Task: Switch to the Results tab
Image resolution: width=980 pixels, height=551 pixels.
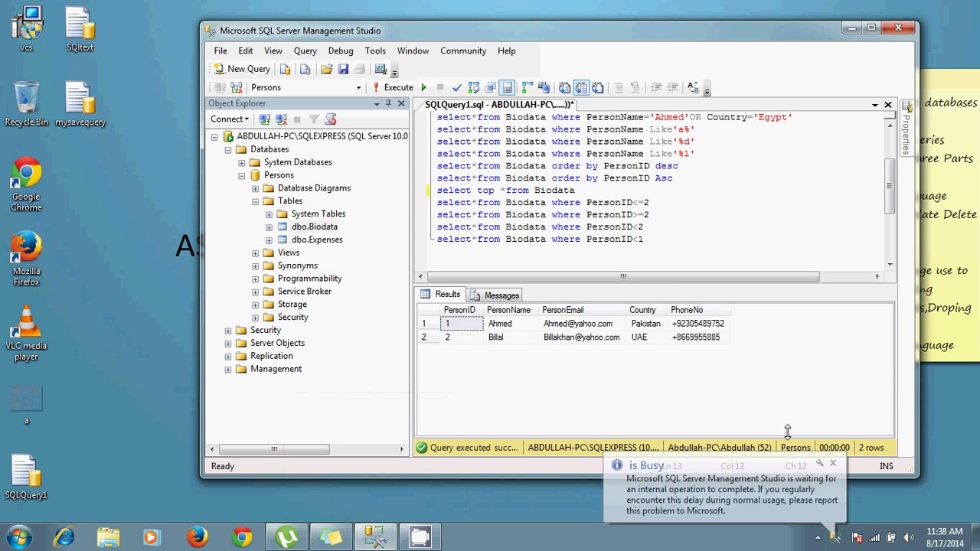Action: click(x=441, y=295)
